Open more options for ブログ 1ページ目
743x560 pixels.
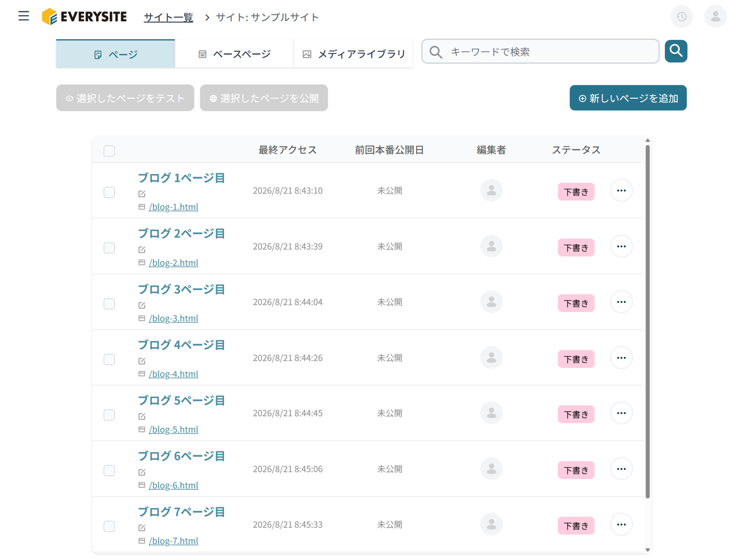[621, 191]
